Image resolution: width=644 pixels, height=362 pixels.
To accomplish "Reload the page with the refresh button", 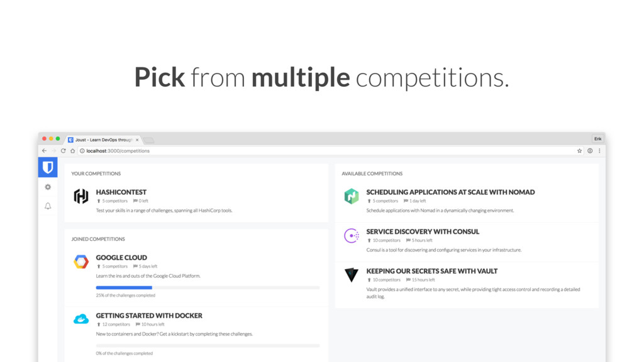I will 64,151.
